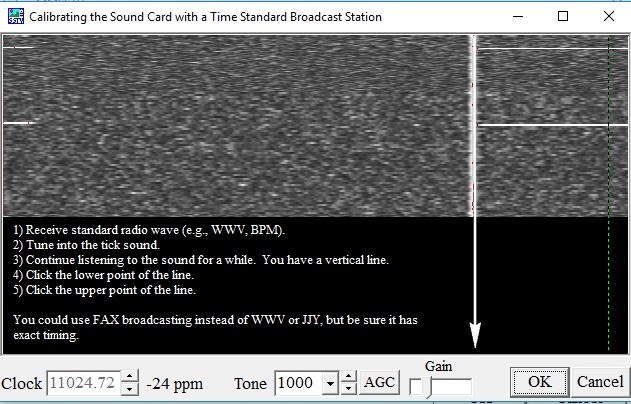Maximize the calibration window

pyautogui.click(x=563, y=17)
